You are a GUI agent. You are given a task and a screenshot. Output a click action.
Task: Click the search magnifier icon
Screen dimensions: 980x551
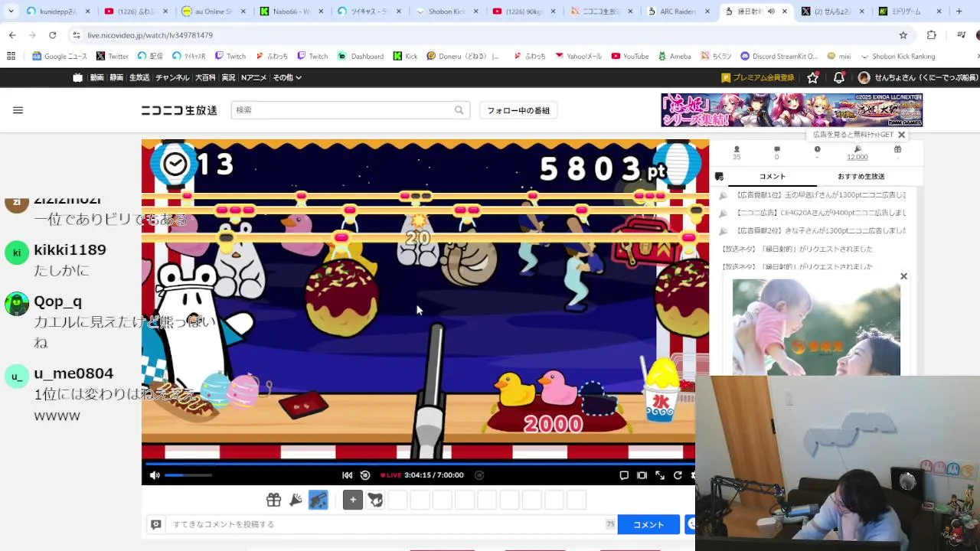(459, 110)
